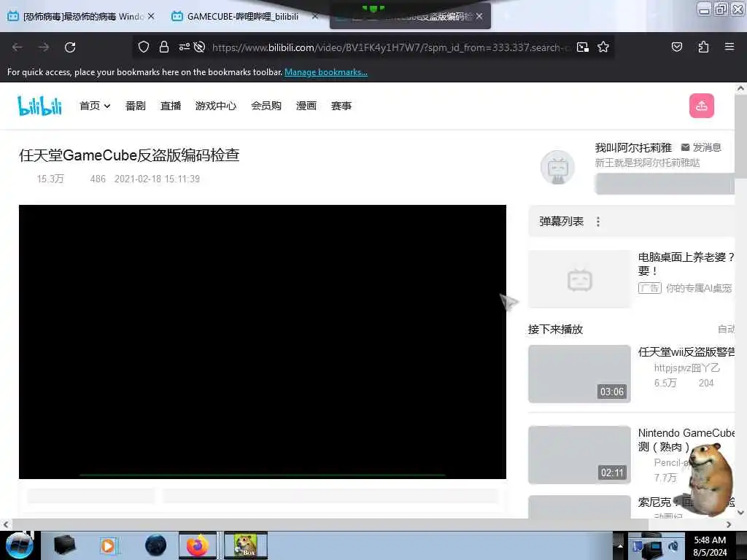This screenshot has width=747, height=560.
Task: Click the site lock padlock icon
Action: pos(164,47)
